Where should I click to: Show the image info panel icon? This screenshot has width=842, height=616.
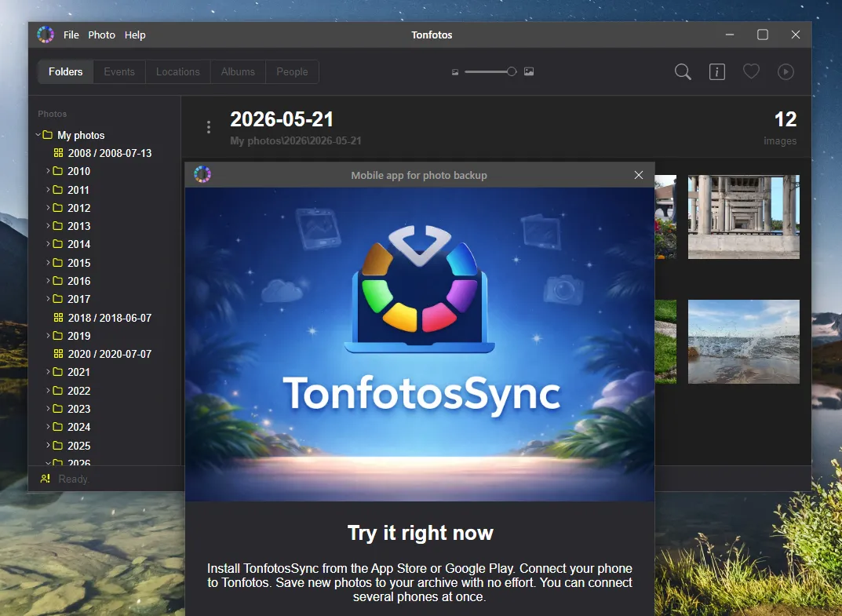click(717, 72)
